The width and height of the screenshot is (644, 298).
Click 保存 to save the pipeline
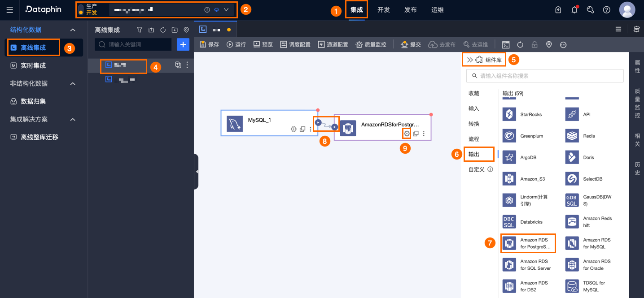tap(209, 44)
